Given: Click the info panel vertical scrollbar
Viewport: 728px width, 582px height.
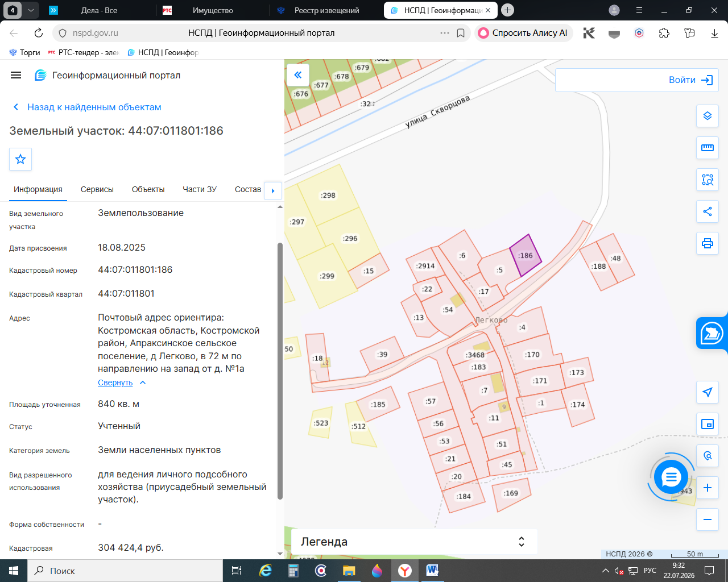Looking at the screenshot, I should [280, 371].
